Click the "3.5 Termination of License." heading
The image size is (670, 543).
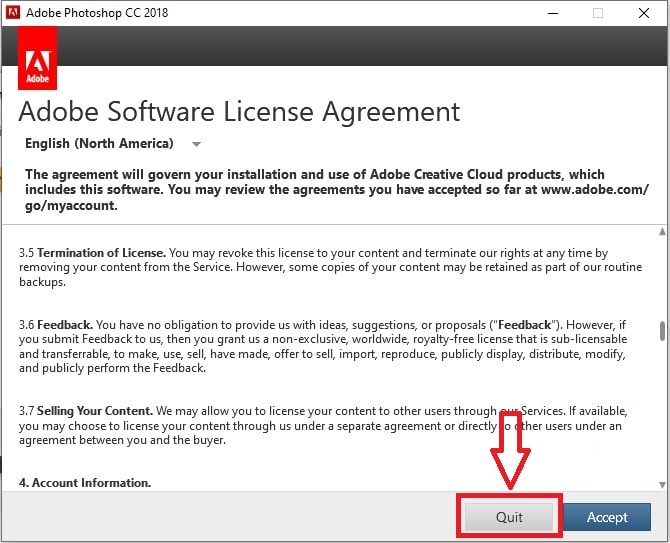click(x=92, y=253)
